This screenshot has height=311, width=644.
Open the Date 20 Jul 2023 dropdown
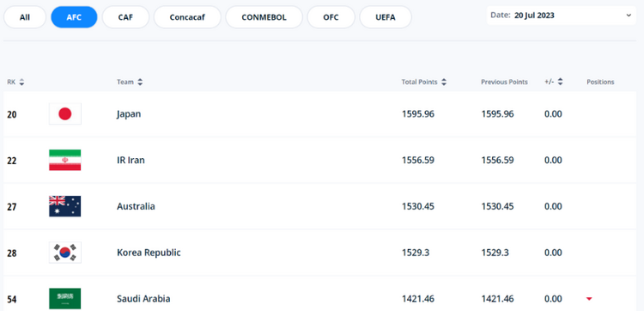click(561, 15)
